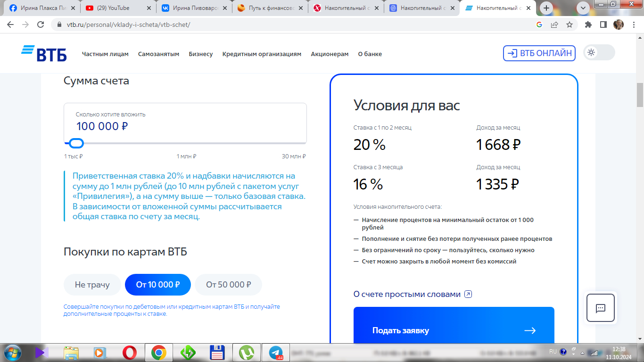Click the VTB logo in site header
The height and width of the screenshot is (362, 644).
click(x=44, y=54)
